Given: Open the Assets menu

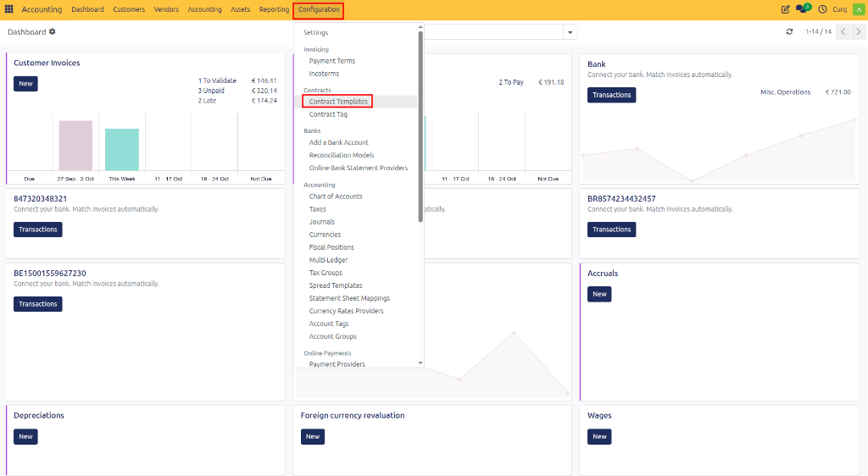Looking at the screenshot, I should (240, 9).
